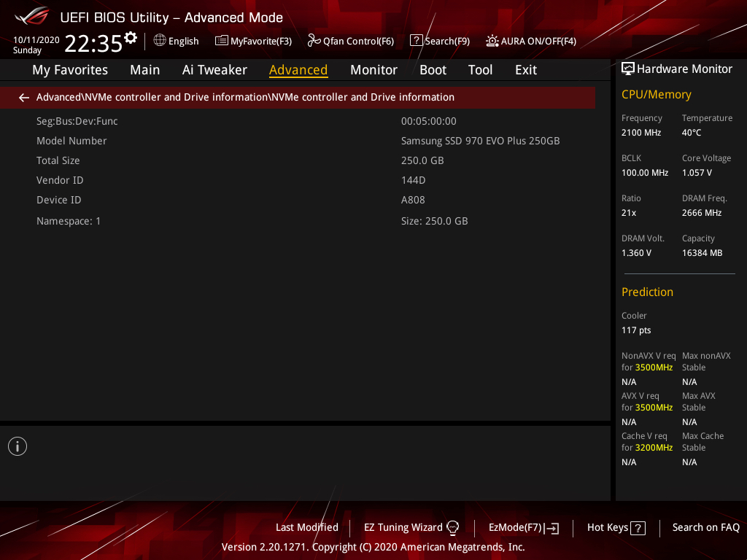Click the CPU/Memory heading

coord(656,94)
